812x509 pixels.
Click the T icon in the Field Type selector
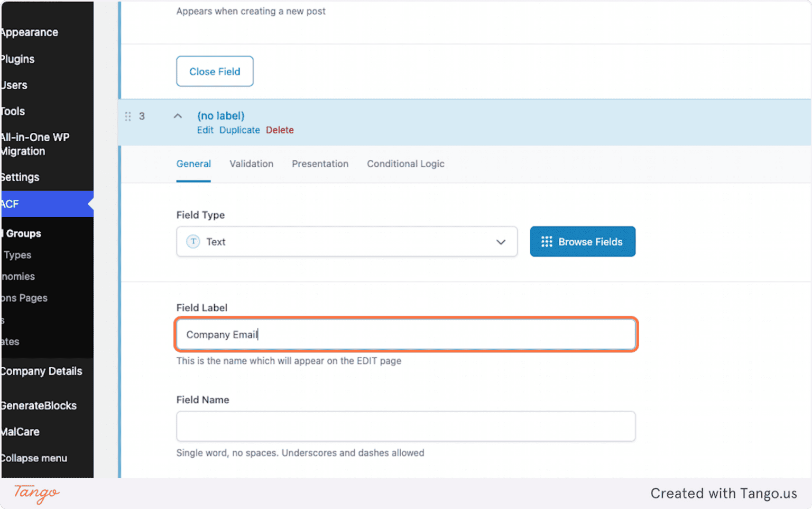193,241
